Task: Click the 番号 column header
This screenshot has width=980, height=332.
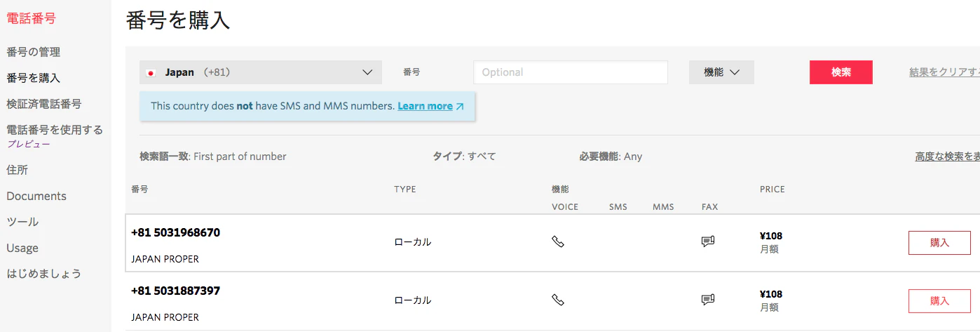Action: tap(139, 190)
